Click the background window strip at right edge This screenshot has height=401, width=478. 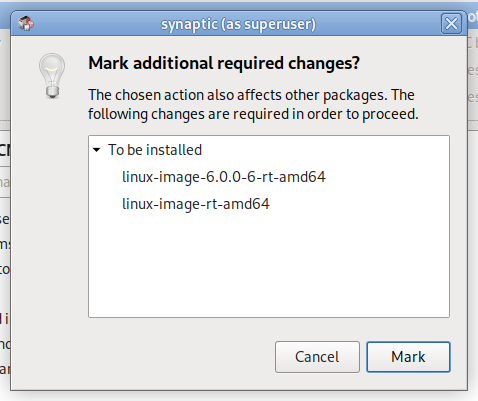pyautogui.click(x=473, y=83)
